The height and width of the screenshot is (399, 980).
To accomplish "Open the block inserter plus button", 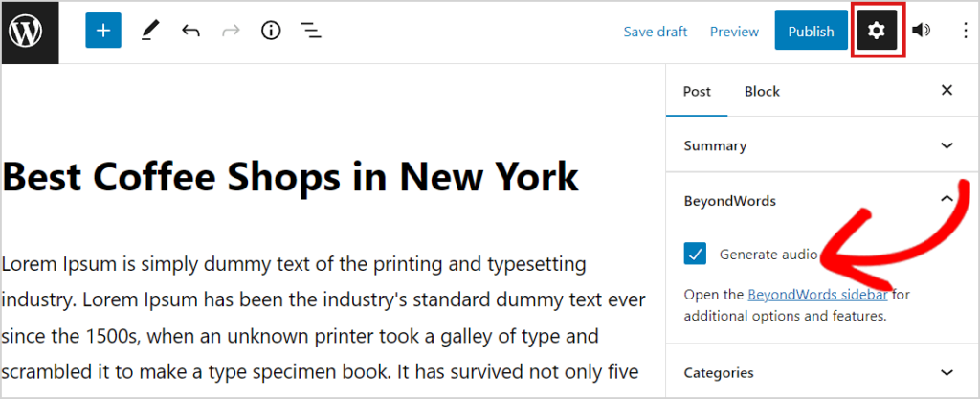I will (x=103, y=32).
